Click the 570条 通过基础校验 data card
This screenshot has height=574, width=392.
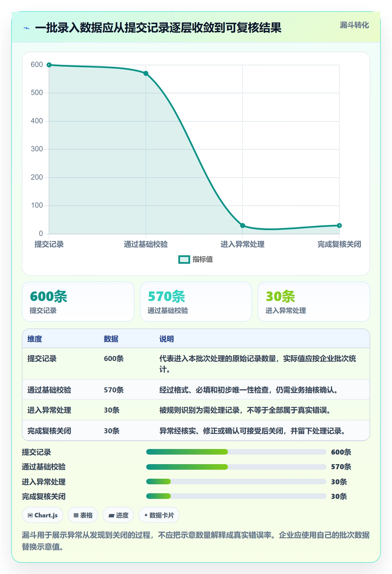[x=196, y=302]
